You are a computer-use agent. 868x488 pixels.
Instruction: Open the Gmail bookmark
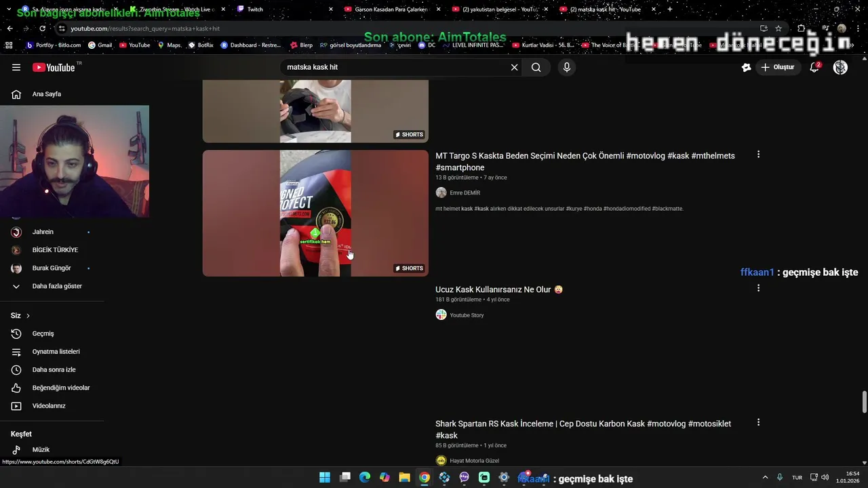(x=100, y=45)
